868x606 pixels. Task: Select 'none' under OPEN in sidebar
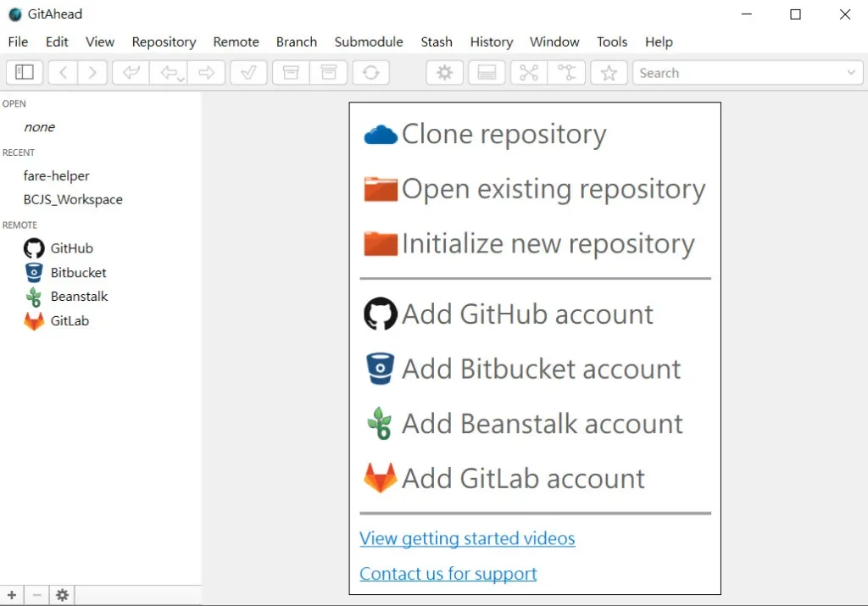[39, 127]
